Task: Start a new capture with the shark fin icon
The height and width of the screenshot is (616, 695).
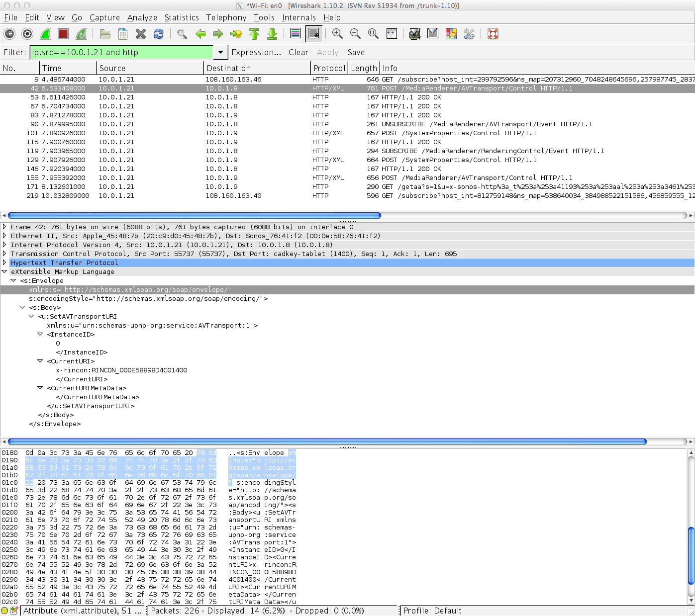Action: 45,34
